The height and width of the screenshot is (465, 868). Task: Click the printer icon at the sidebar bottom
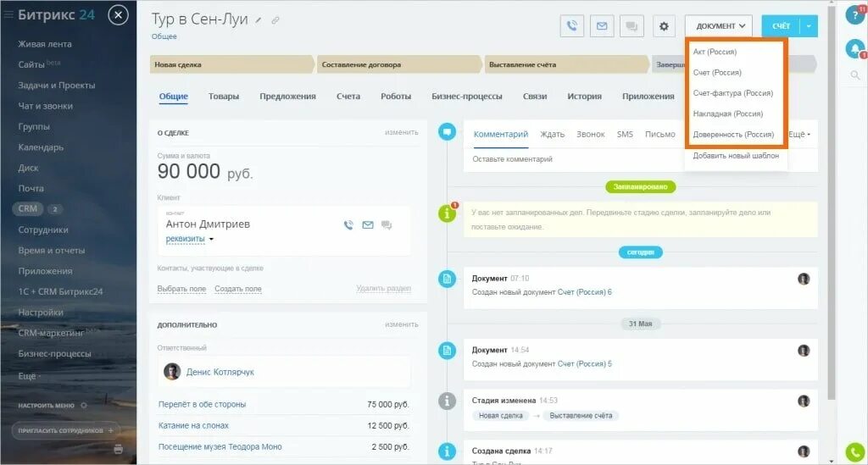(x=118, y=449)
